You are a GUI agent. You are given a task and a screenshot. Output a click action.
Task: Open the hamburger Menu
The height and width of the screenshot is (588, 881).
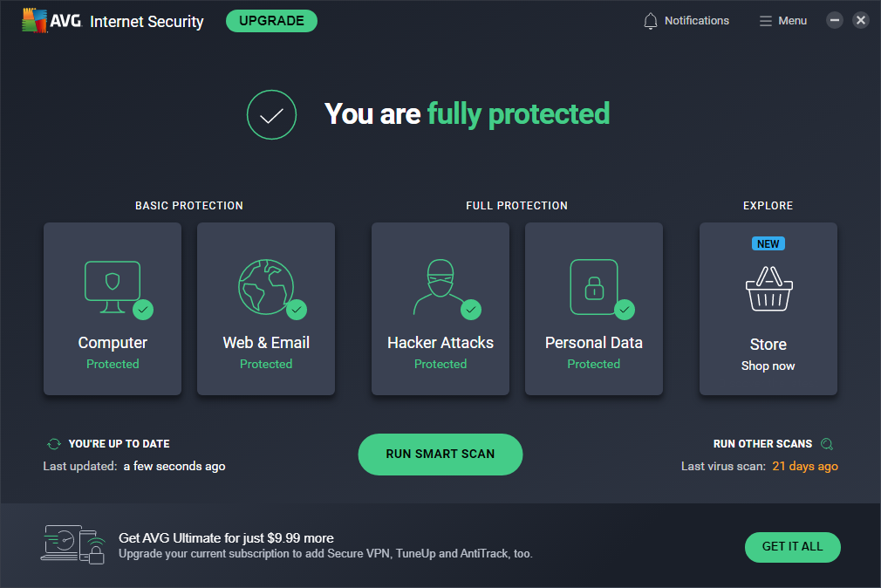point(782,21)
